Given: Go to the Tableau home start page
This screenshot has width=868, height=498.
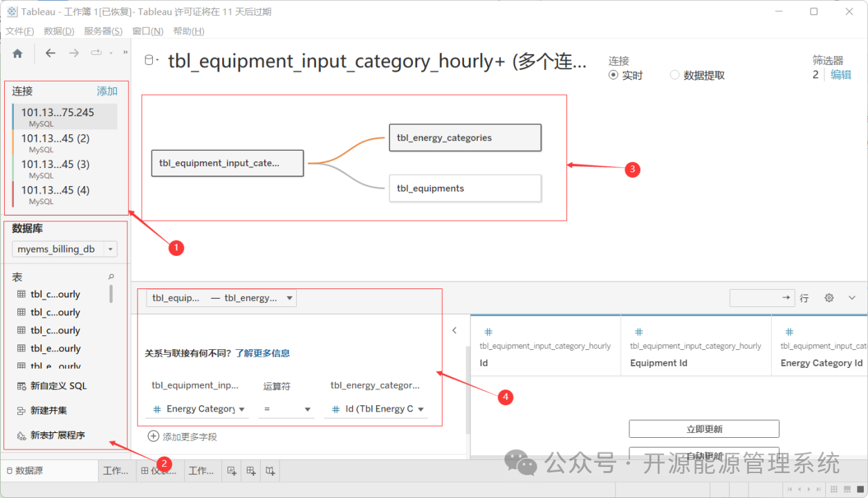Looking at the screenshot, I should tap(18, 53).
